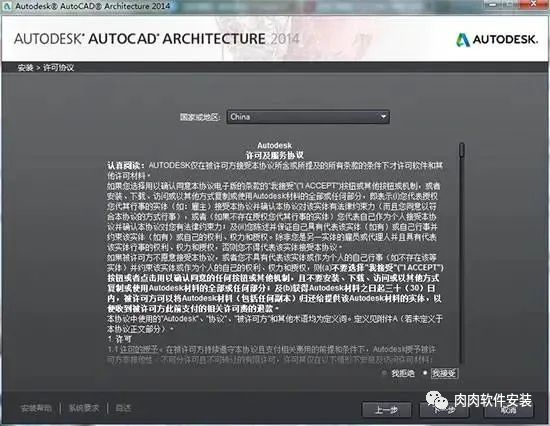Select the 我接受 (I accept) radio button
The width and height of the screenshot is (550, 426).
pos(425,373)
